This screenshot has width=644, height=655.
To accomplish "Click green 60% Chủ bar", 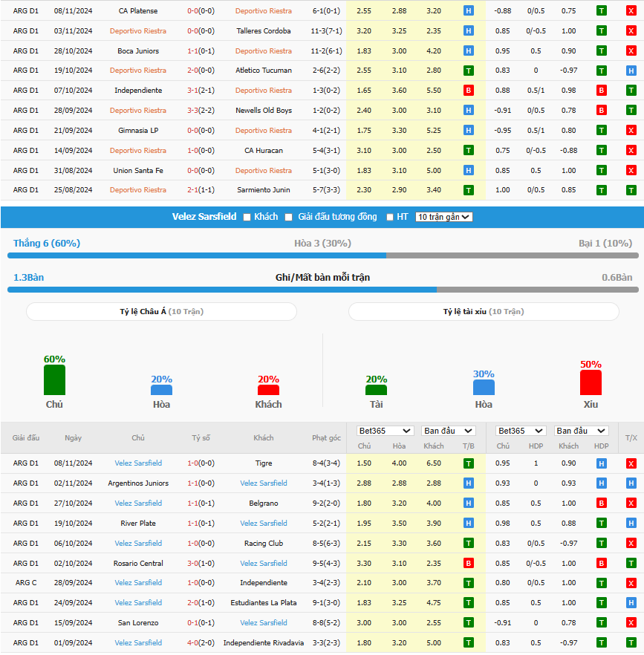I will pyautogui.click(x=54, y=379).
